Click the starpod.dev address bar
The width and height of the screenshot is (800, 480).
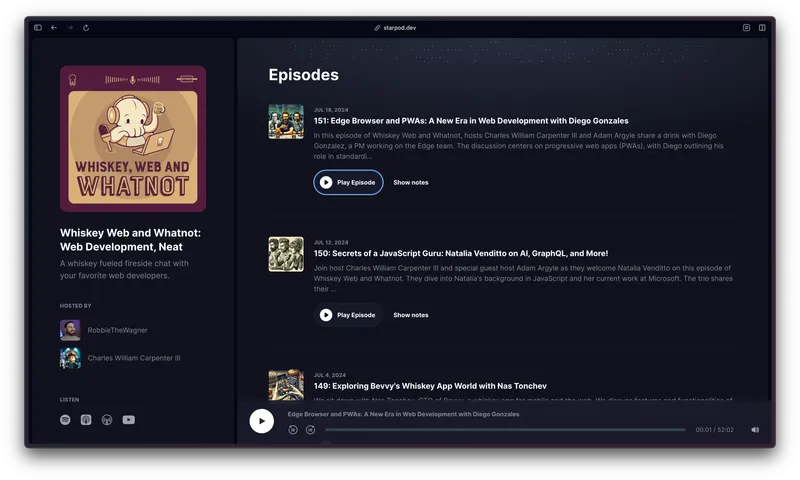(399, 28)
